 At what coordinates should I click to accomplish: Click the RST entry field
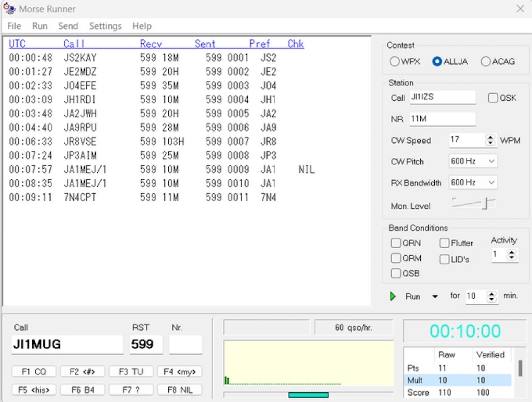coord(146,344)
